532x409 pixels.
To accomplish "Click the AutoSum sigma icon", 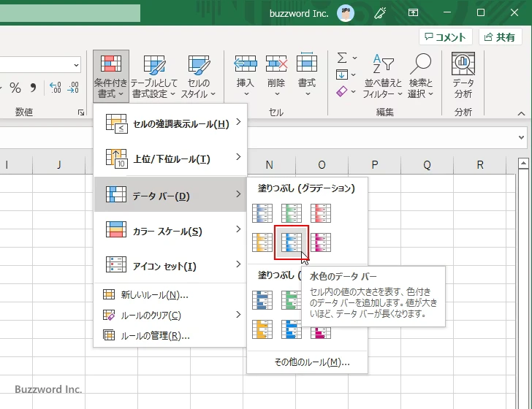I will click(x=342, y=58).
